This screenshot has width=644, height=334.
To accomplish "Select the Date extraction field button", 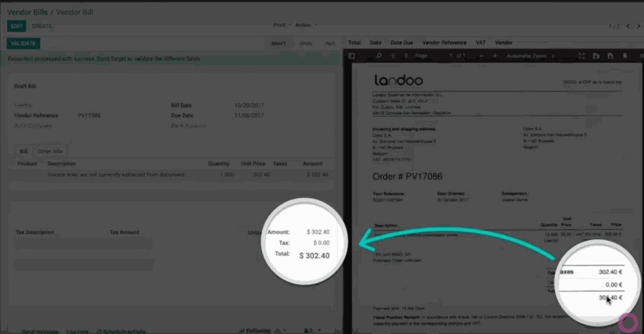I will 376,43.
